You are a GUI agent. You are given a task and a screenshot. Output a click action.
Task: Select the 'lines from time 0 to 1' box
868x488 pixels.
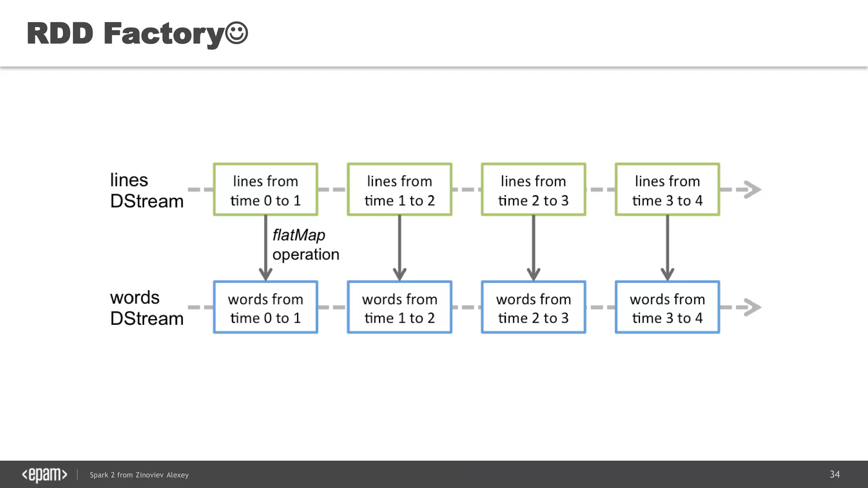coord(266,190)
